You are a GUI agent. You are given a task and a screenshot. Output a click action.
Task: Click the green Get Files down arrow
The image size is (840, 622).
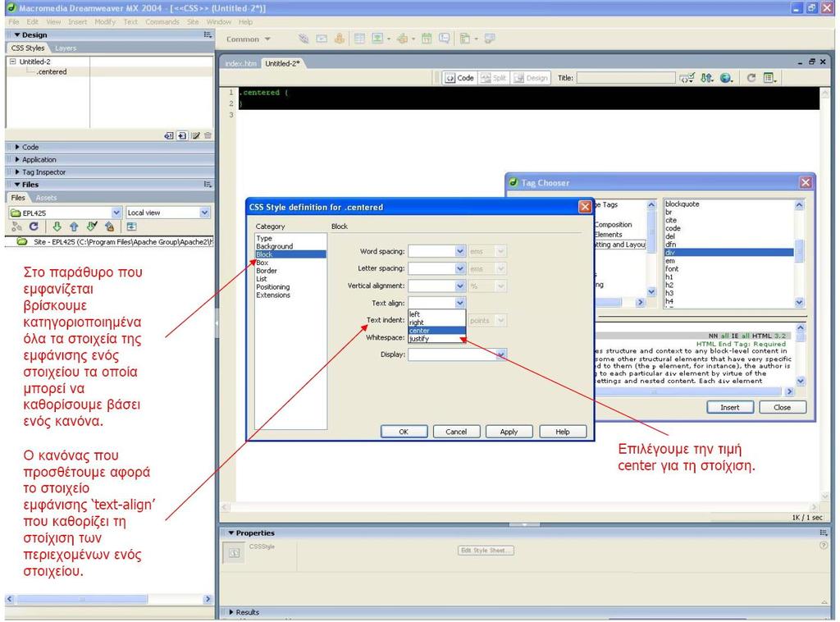pos(57,226)
